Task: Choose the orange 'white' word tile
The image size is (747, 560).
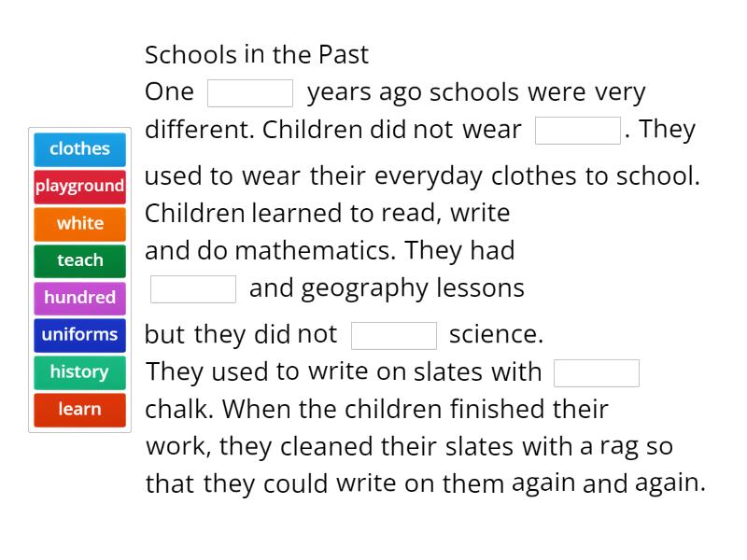Action: pos(79,224)
